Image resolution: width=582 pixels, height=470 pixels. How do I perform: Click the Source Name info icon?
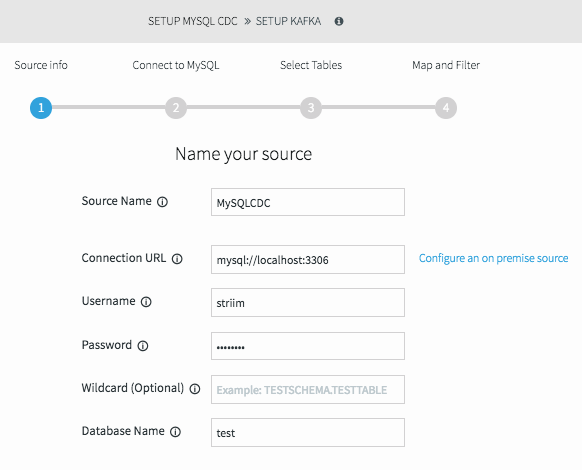[x=162, y=202]
